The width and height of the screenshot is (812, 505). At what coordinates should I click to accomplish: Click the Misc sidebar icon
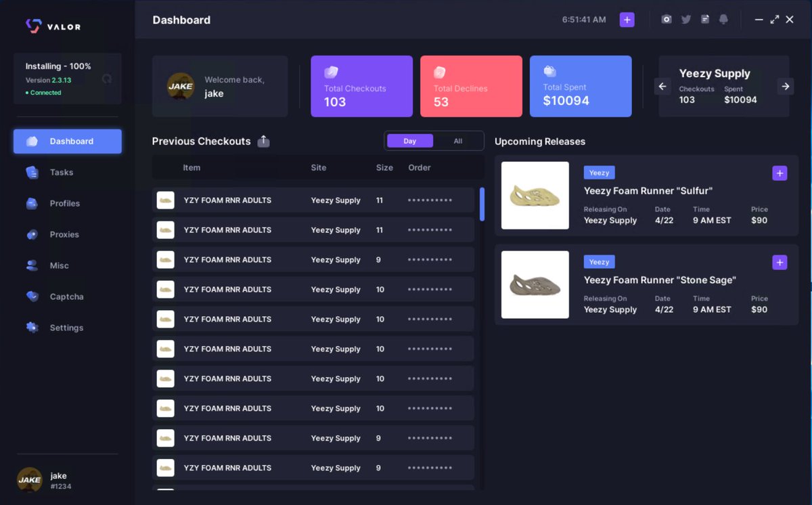click(x=32, y=266)
